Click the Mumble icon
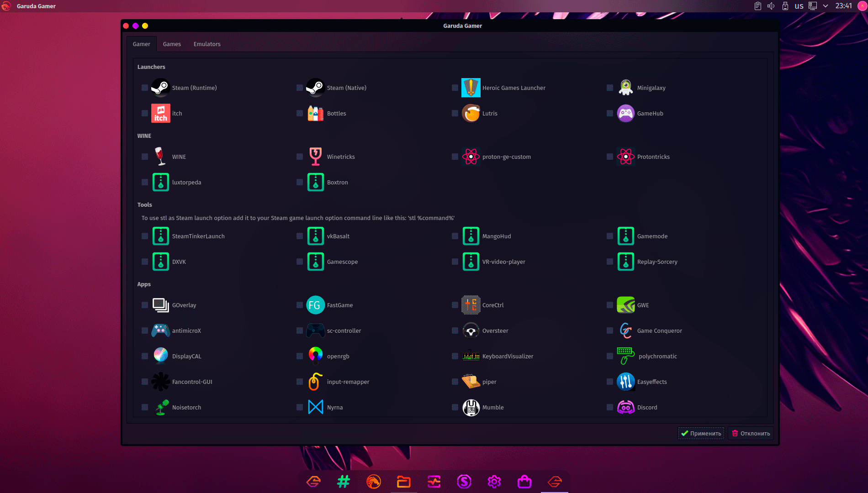868x493 pixels. (471, 407)
